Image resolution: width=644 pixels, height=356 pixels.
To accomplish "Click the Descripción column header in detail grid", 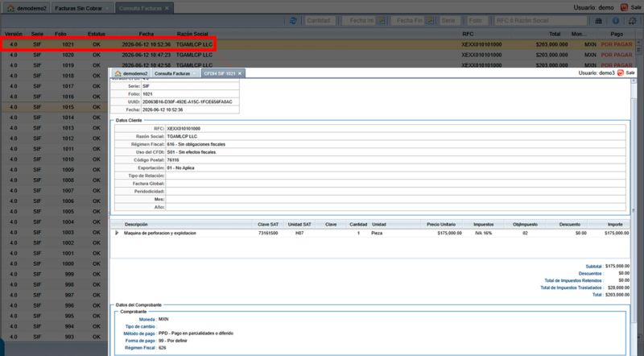I will 136,225.
